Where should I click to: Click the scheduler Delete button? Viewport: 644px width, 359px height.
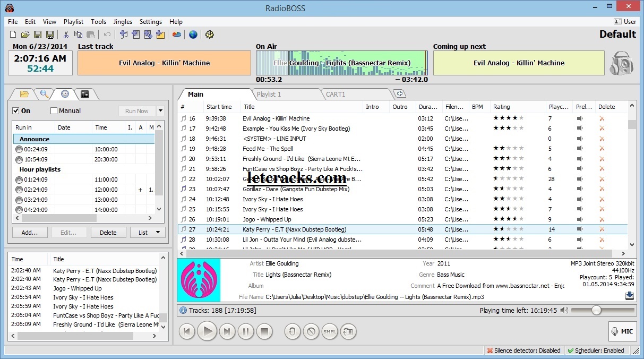pyautogui.click(x=108, y=233)
